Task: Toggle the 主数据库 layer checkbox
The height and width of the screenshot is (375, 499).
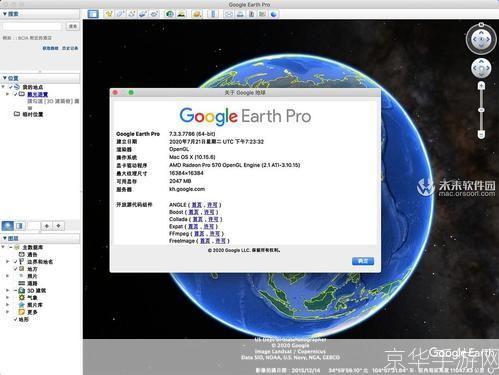Action: click(x=11, y=247)
